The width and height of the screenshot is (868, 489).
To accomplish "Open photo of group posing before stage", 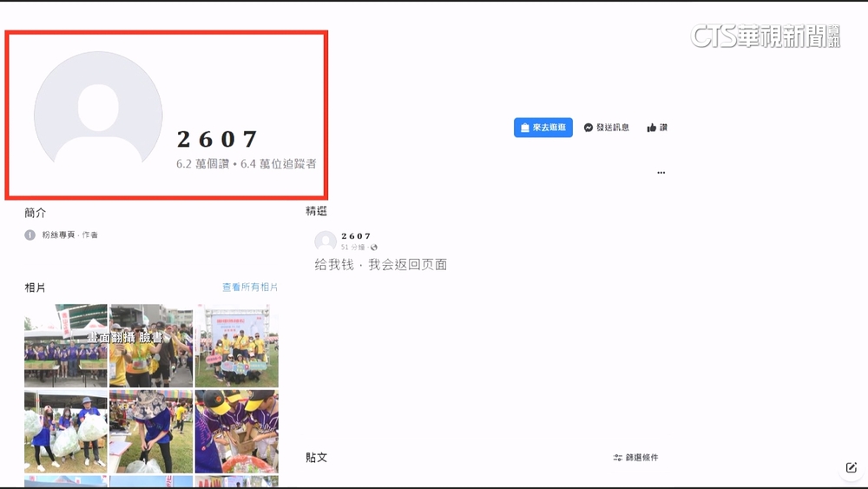I will (236, 345).
